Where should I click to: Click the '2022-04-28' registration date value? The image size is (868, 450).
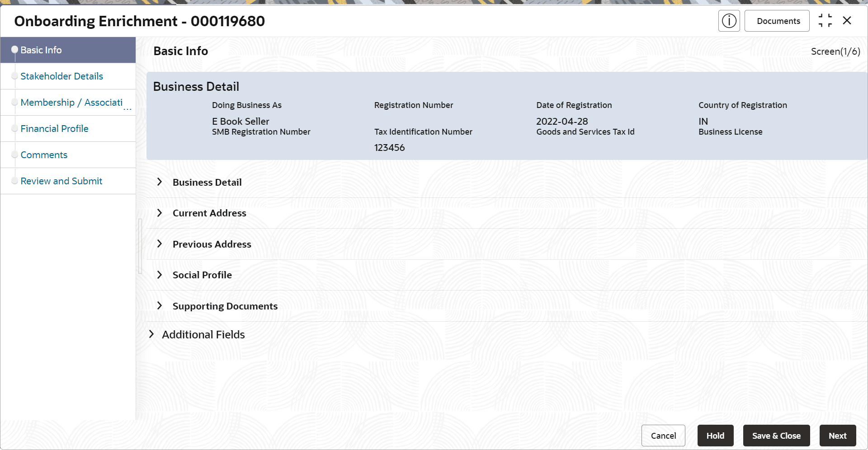(562, 122)
